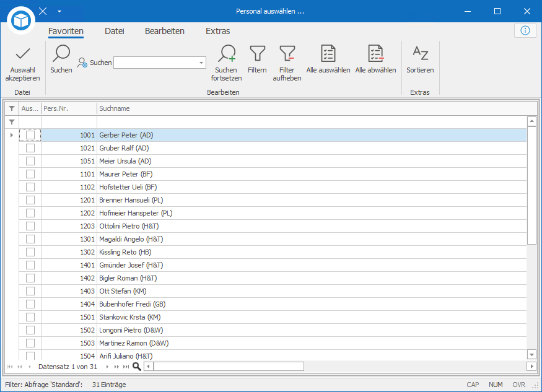Screen dimensions: 542x392
Task: Tick checkbox for Kissling Reto (HB)
Action: pyautogui.click(x=30, y=252)
